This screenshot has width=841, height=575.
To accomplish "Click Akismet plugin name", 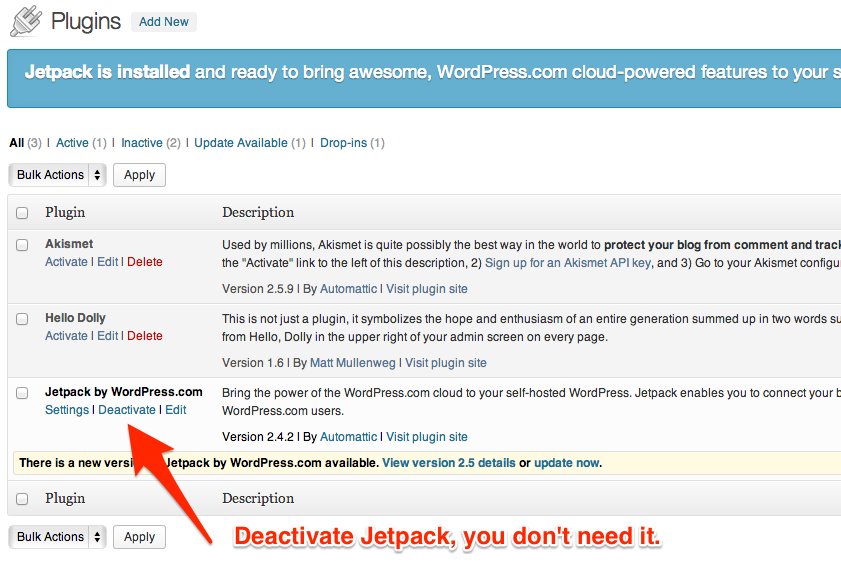I will coord(69,244).
